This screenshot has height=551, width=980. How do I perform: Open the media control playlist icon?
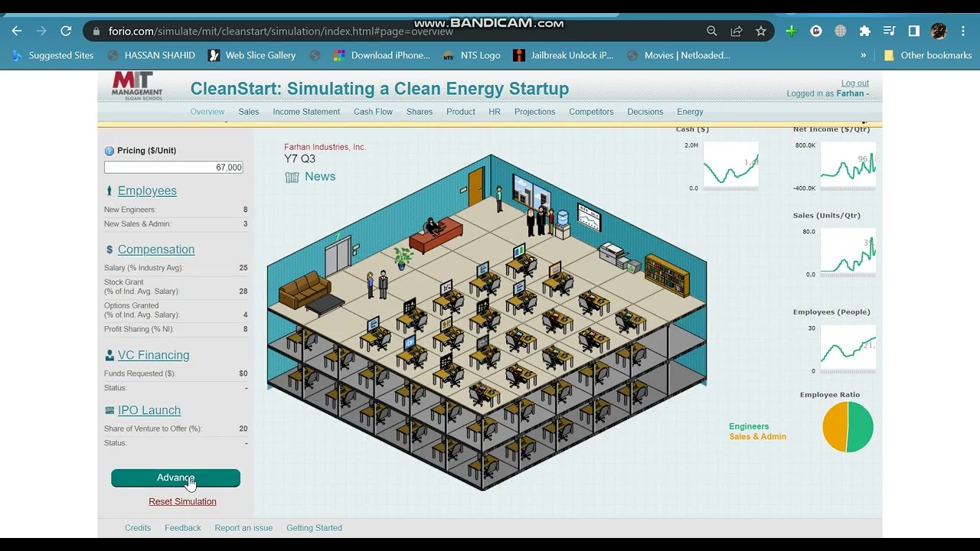tap(890, 31)
